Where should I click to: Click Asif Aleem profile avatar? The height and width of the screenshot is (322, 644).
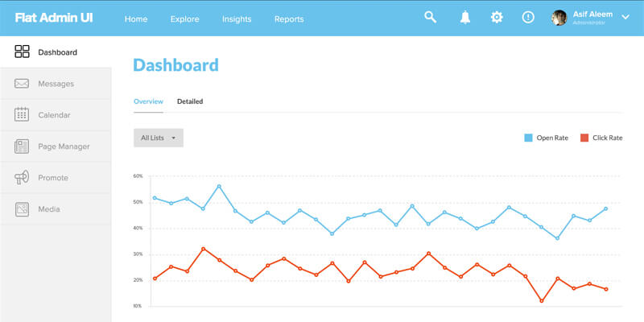(x=559, y=18)
